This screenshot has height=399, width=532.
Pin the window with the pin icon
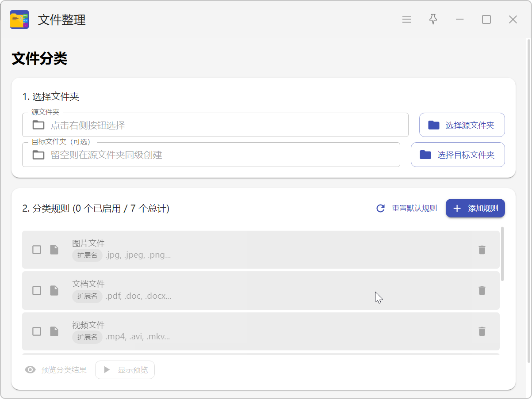(x=433, y=19)
